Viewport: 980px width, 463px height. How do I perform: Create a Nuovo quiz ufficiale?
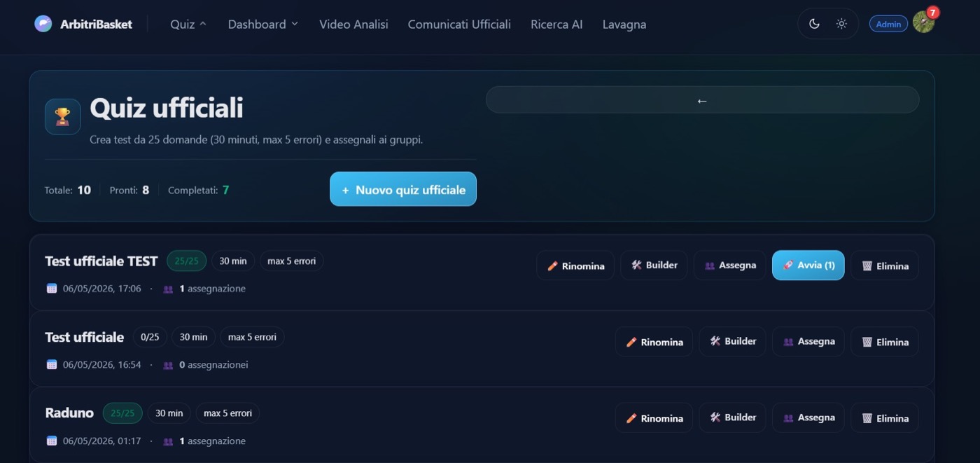pos(403,189)
